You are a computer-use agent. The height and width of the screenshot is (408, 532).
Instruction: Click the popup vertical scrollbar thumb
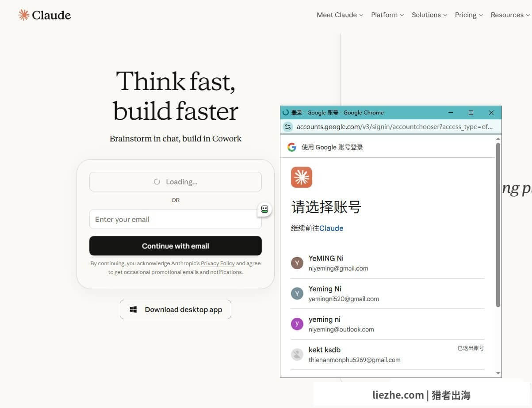498,225
